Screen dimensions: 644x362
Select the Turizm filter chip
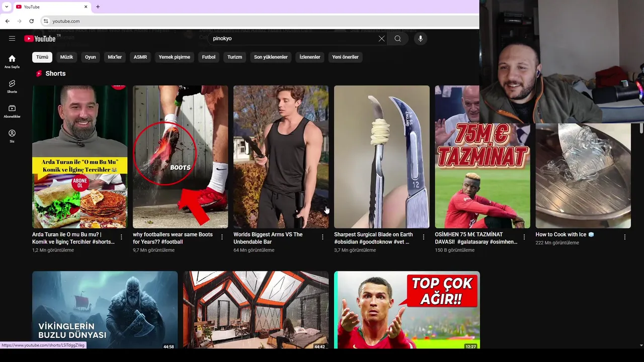pyautogui.click(x=234, y=57)
